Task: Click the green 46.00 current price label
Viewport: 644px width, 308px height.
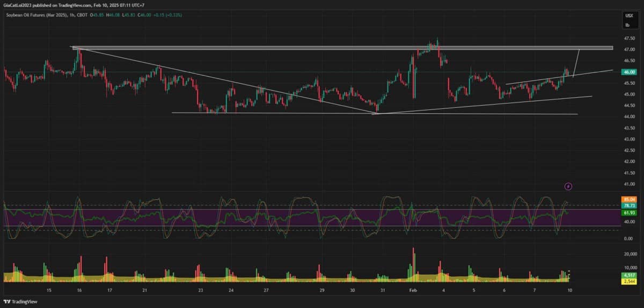Action: [630, 72]
